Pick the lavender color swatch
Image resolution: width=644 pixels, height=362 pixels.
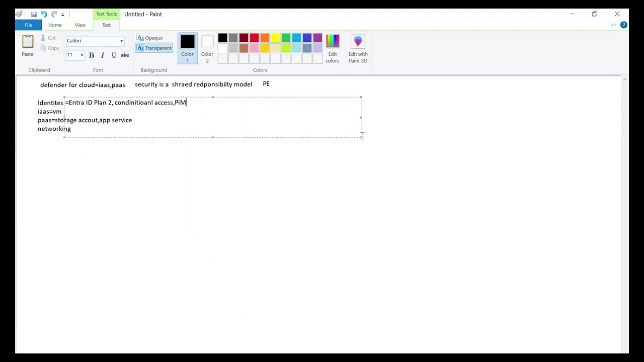point(317,48)
